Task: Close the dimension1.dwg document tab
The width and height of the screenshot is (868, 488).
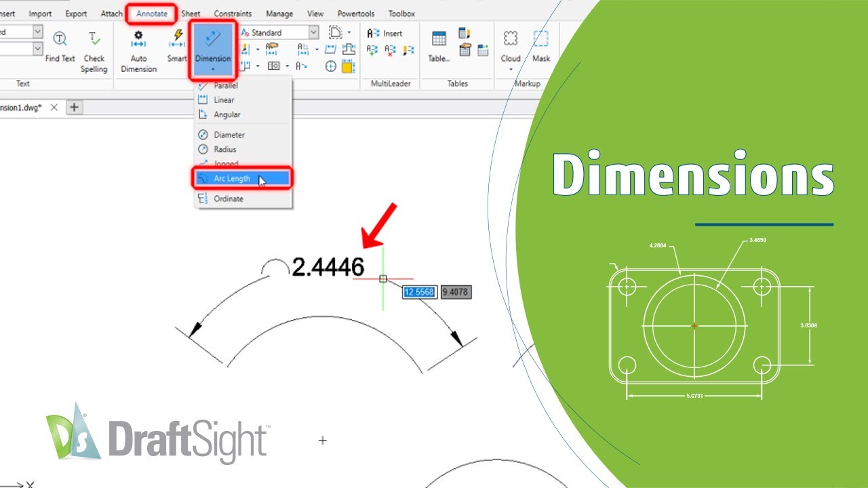Action: (x=54, y=107)
